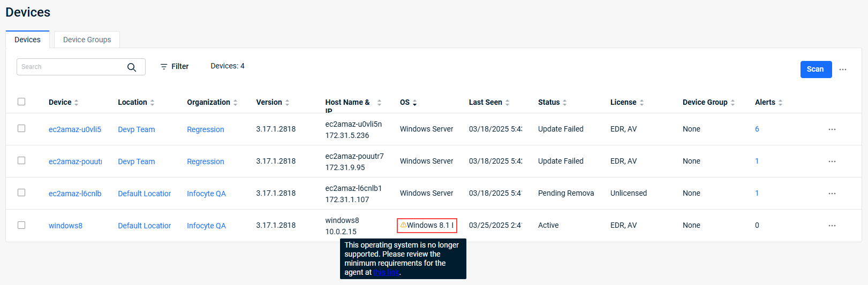This screenshot has height=285, width=868.
Task: Sort by Host Name & IP column arrows
Action: tap(379, 103)
